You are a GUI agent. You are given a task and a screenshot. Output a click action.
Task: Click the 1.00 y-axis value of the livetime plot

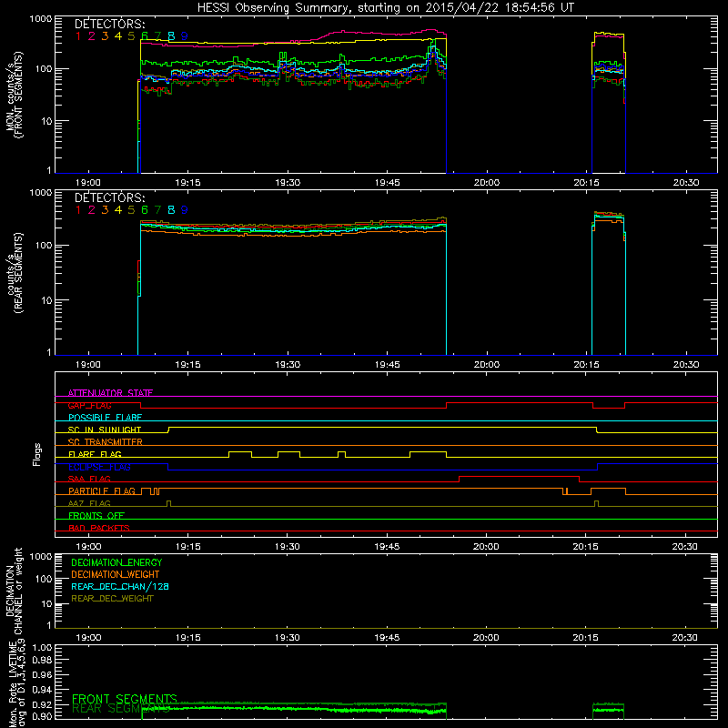(x=42, y=647)
